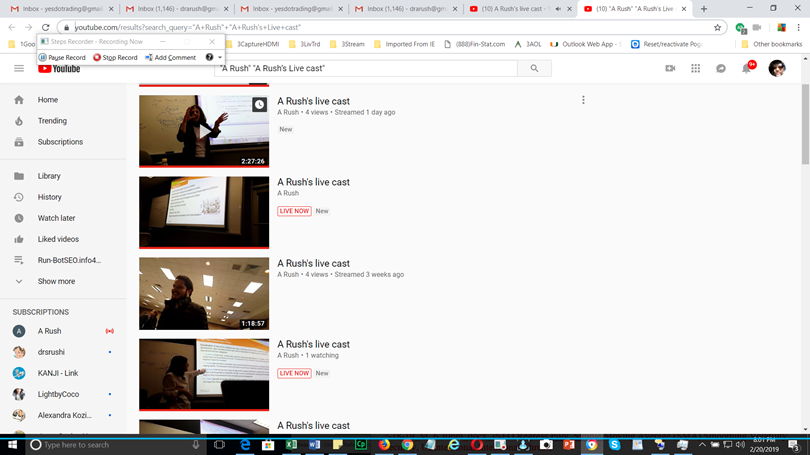Reload the page with the refresh icon
Viewport: 810px width, 455px height.
pos(45,27)
